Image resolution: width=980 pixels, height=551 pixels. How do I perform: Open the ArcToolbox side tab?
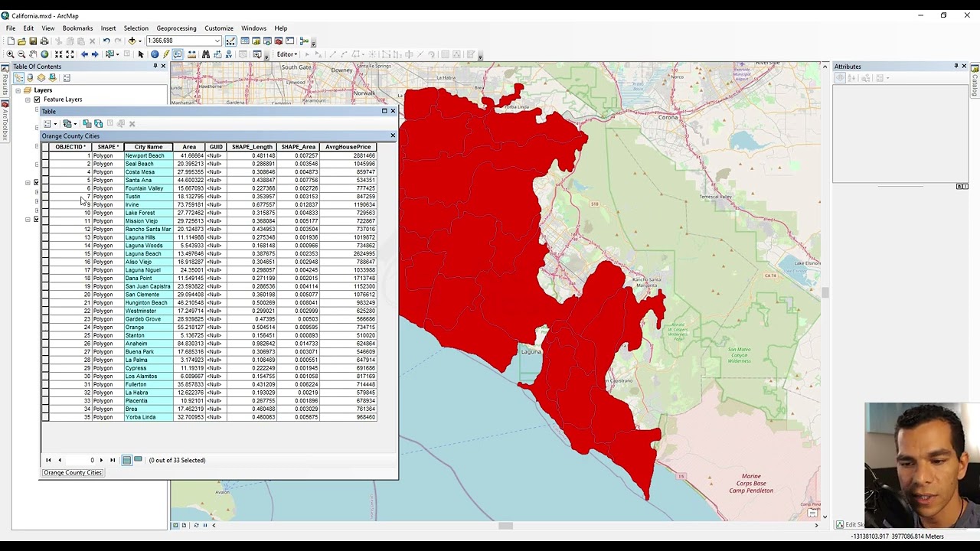coord(5,120)
